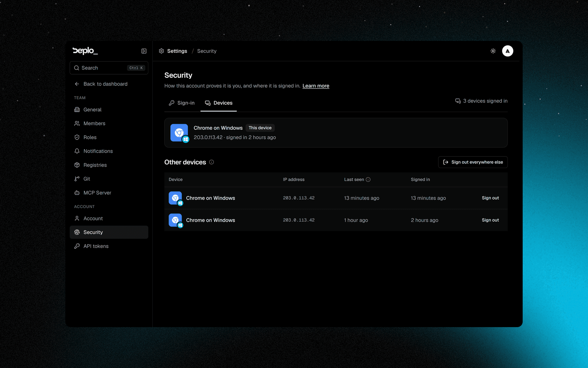The width and height of the screenshot is (588, 368).
Task: Click the API tokens key icon
Action: point(77,246)
